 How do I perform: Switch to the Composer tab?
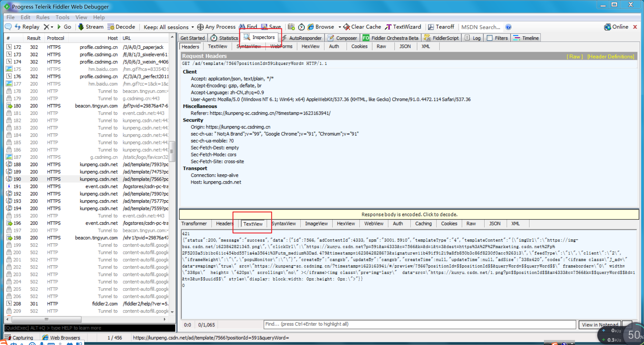click(x=342, y=38)
